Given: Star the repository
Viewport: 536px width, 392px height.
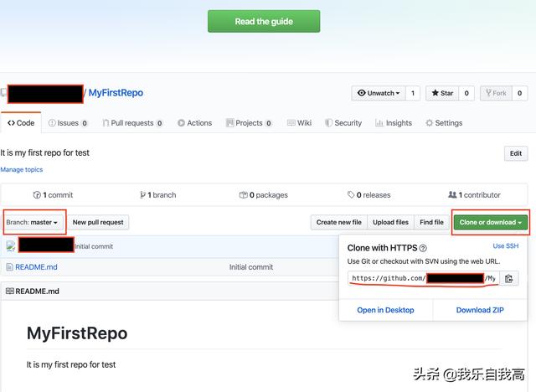Looking at the screenshot, I should pyautogui.click(x=442, y=93).
